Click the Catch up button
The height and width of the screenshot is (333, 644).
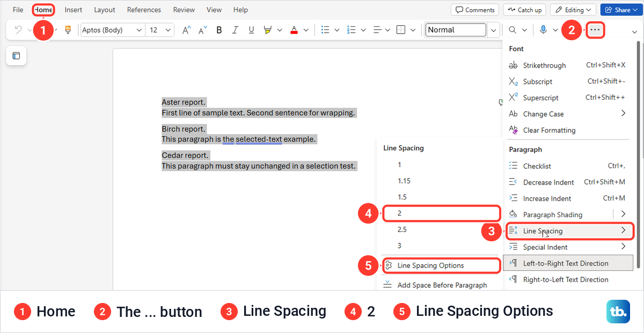click(x=524, y=10)
